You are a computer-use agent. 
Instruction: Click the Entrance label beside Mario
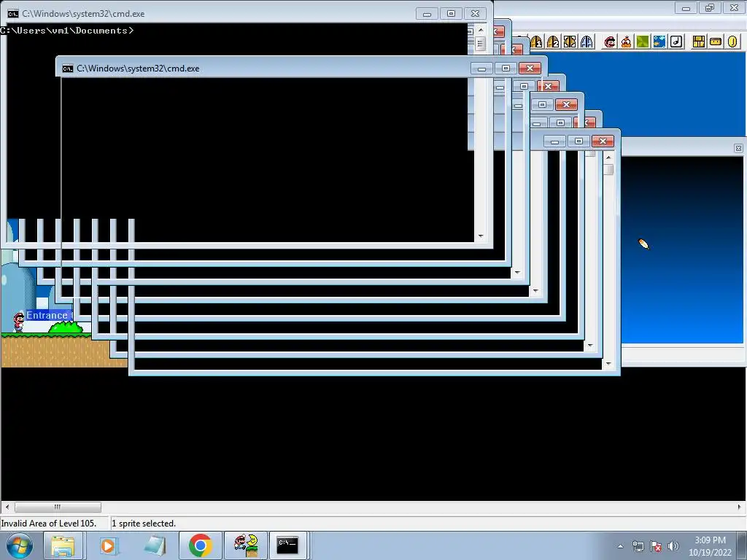click(x=47, y=315)
